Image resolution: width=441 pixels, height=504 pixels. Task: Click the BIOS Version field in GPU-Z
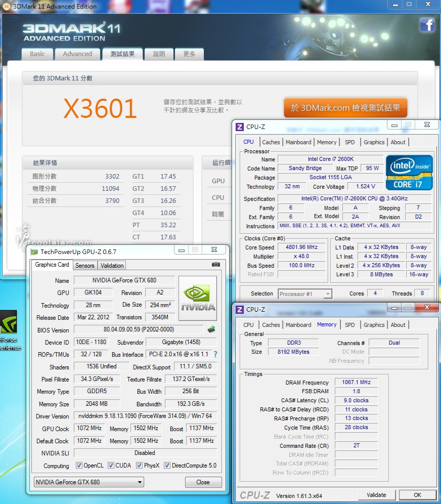(x=139, y=329)
